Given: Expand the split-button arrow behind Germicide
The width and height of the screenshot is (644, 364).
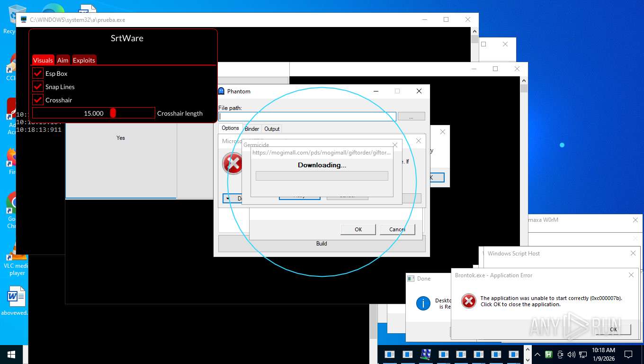Looking at the screenshot, I should point(228,198).
